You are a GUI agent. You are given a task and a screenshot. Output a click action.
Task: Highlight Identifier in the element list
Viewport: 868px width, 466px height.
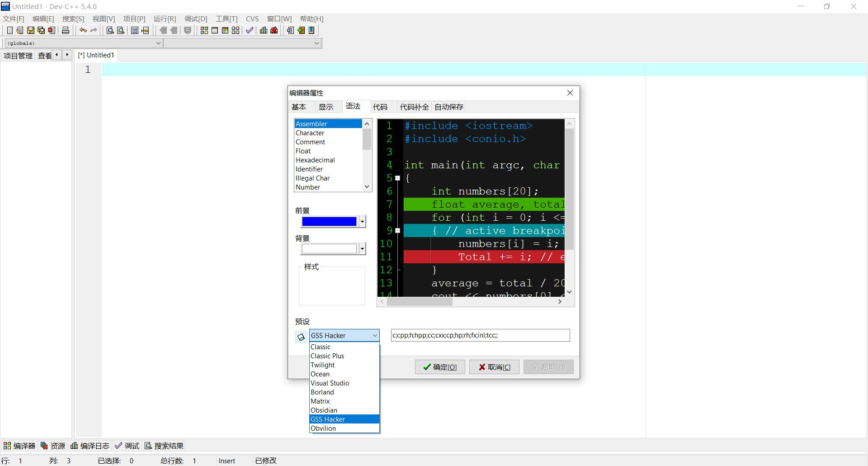[309, 169]
